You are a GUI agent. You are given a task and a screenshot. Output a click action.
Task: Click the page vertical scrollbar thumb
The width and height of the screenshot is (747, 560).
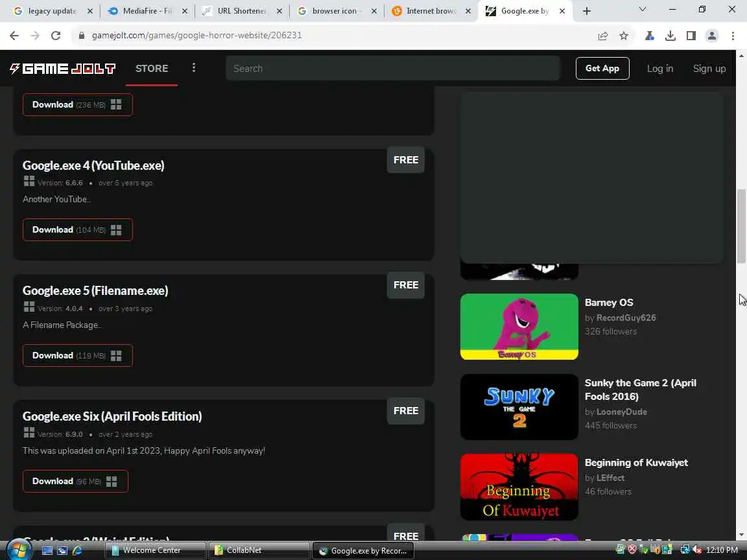coord(741,226)
